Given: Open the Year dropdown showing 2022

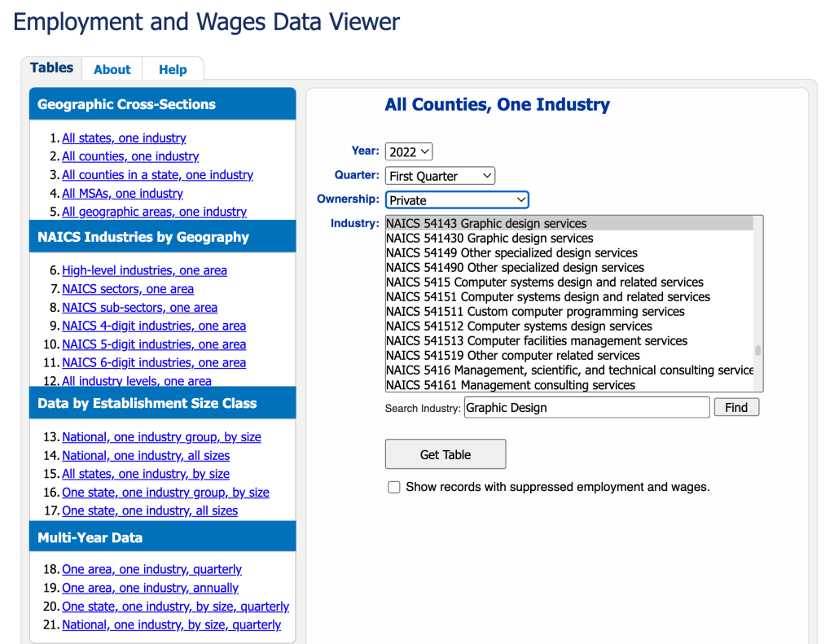Looking at the screenshot, I should click(x=409, y=151).
